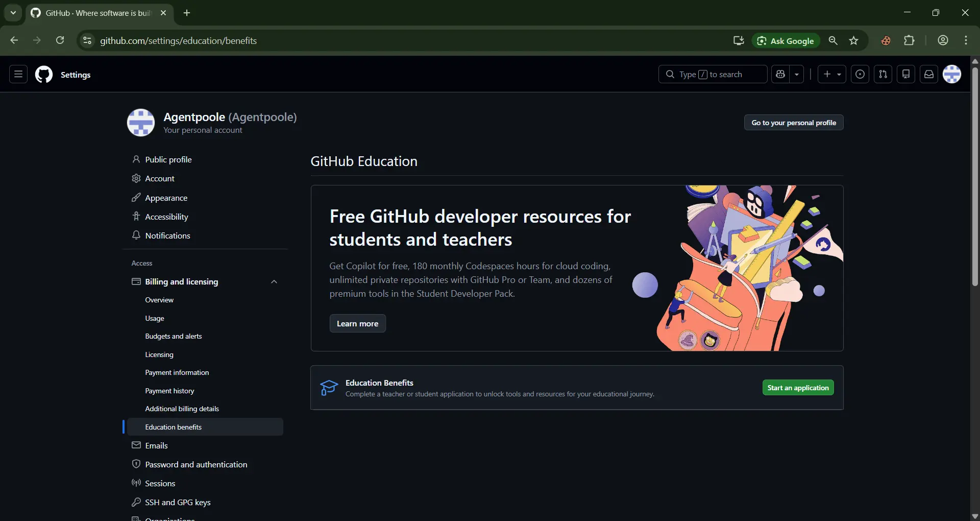Click the Agentpoole account name link

230,117
